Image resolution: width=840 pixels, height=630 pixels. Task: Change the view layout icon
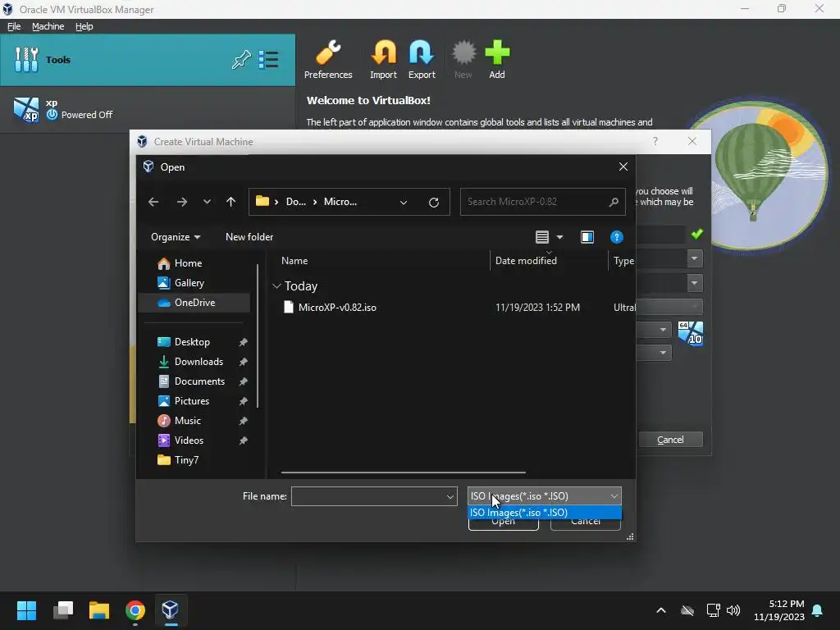542,237
